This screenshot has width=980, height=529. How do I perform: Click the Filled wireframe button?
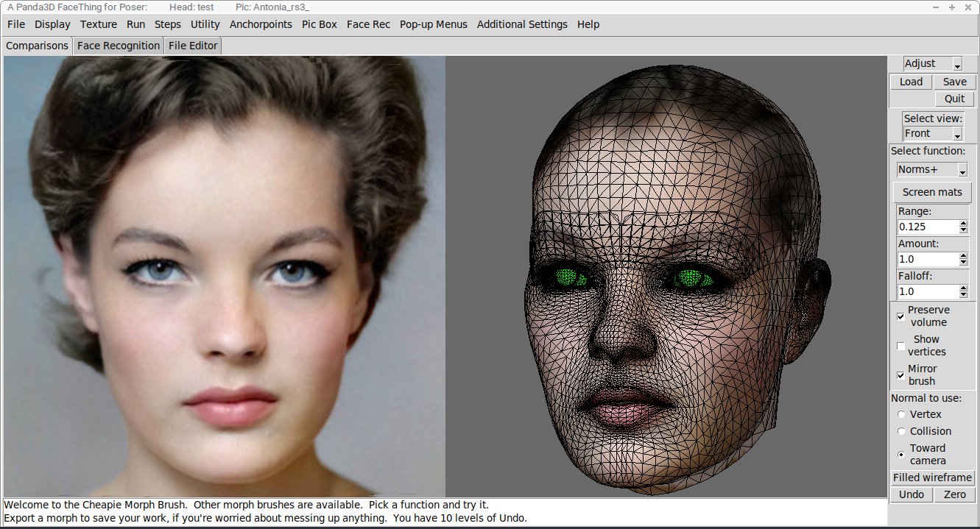933,477
